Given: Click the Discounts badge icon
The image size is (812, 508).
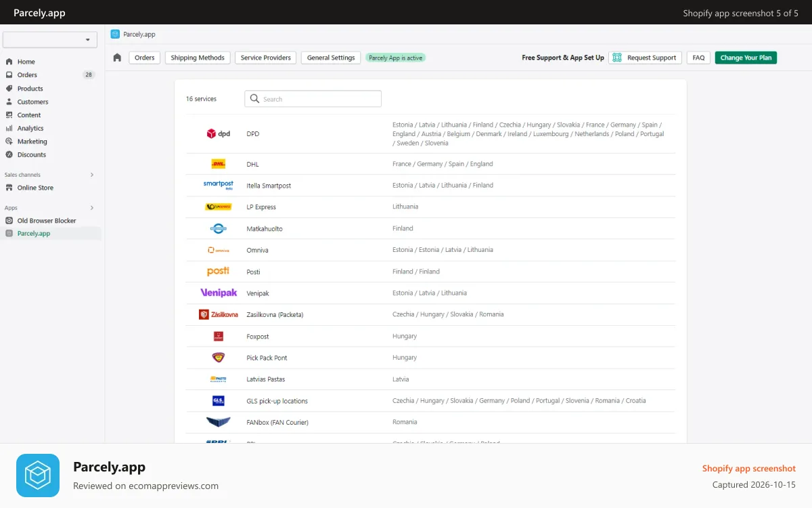Looking at the screenshot, I should [x=9, y=154].
